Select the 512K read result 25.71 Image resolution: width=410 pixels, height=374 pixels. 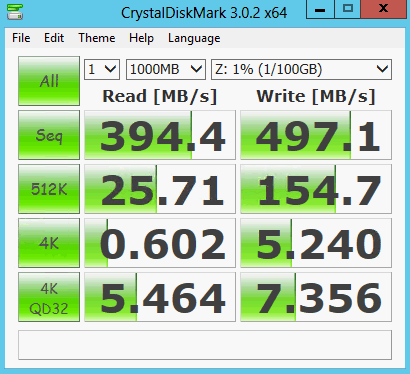[160, 189]
